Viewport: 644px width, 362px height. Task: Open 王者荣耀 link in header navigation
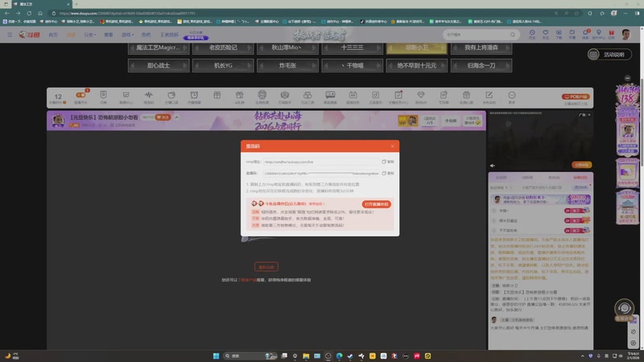tap(169, 35)
